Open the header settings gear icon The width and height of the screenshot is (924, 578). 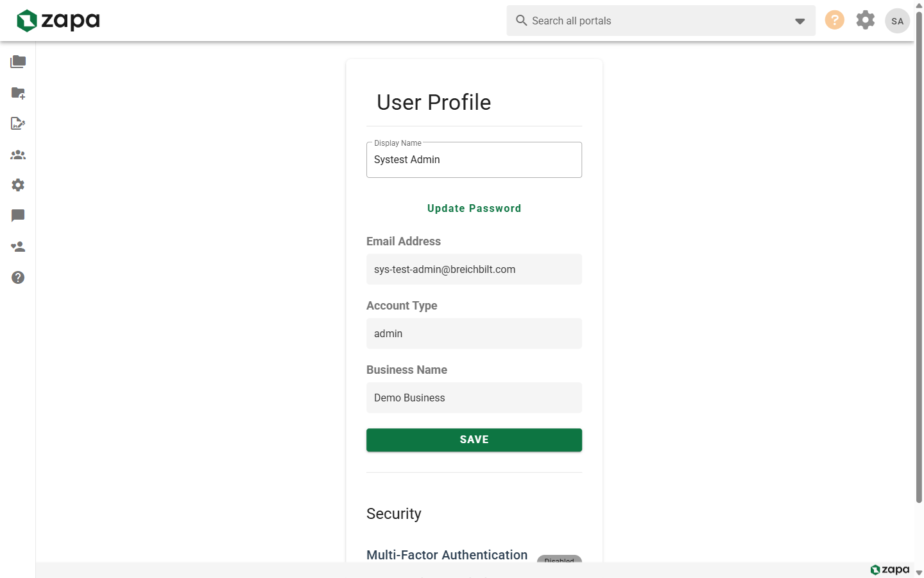pos(866,20)
